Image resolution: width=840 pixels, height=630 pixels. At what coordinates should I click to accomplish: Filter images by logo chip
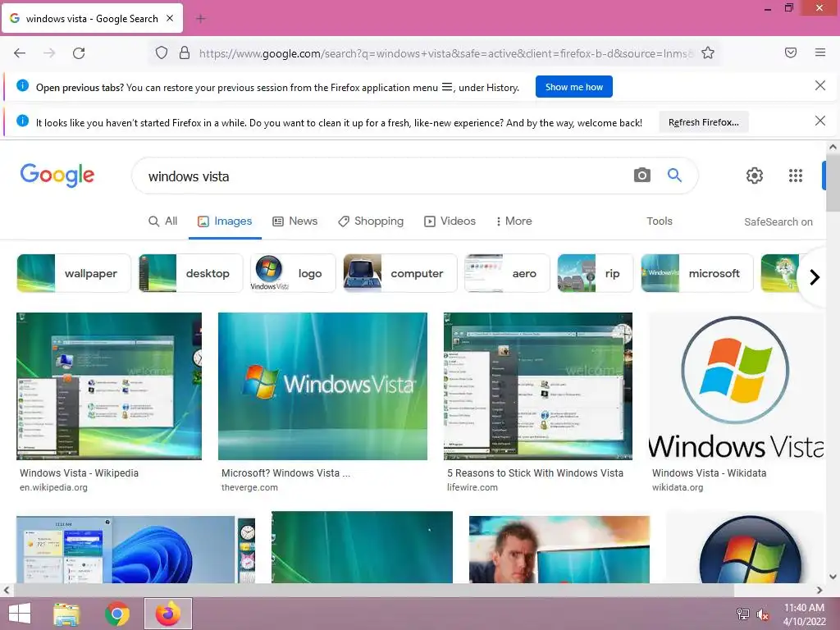[293, 273]
